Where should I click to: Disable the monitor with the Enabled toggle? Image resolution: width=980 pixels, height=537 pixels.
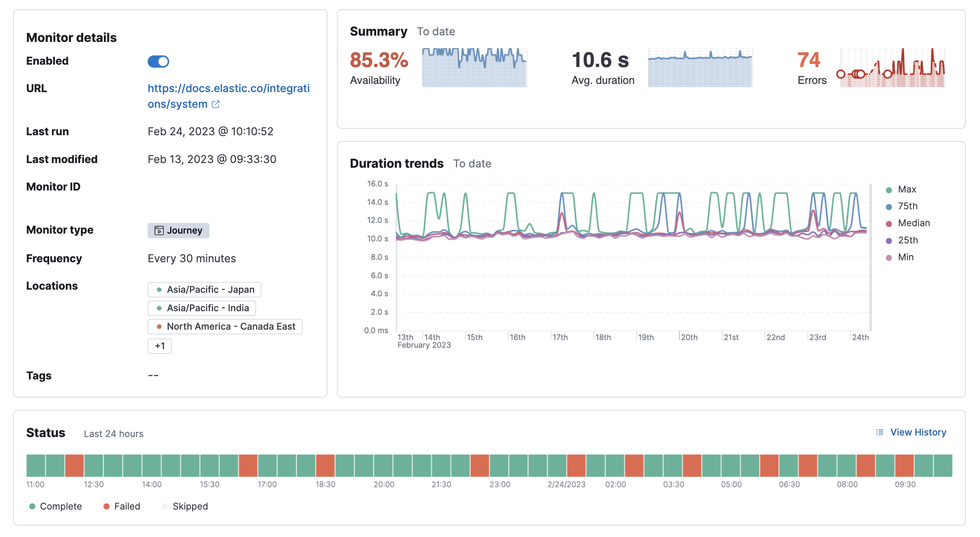click(158, 62)
